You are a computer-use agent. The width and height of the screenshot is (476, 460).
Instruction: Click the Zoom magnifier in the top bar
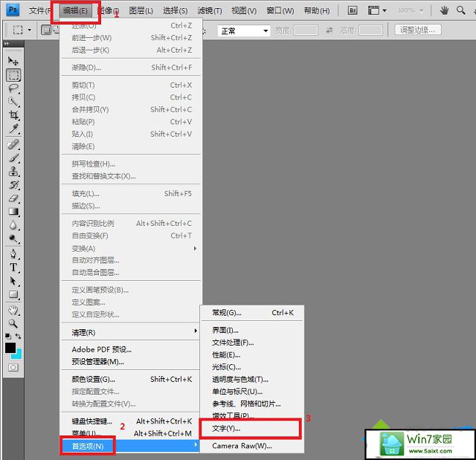click(461, 11)
